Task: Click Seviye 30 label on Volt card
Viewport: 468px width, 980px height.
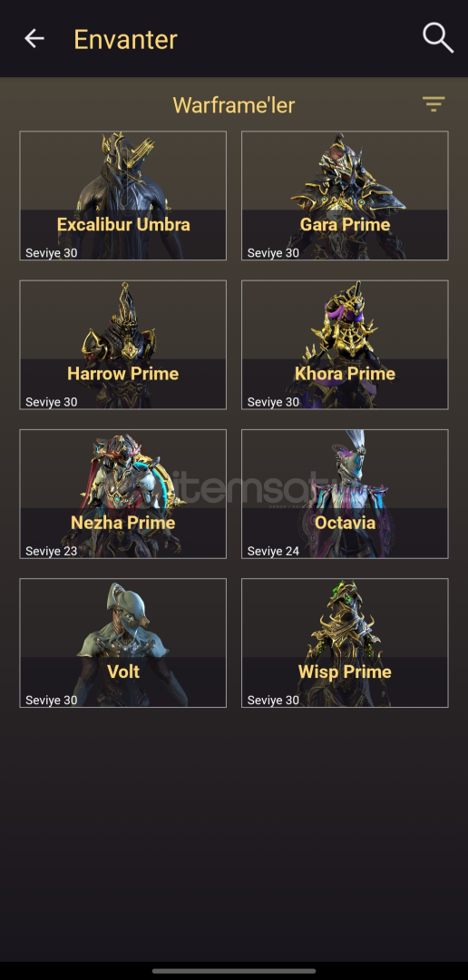Action: (51, 700)
